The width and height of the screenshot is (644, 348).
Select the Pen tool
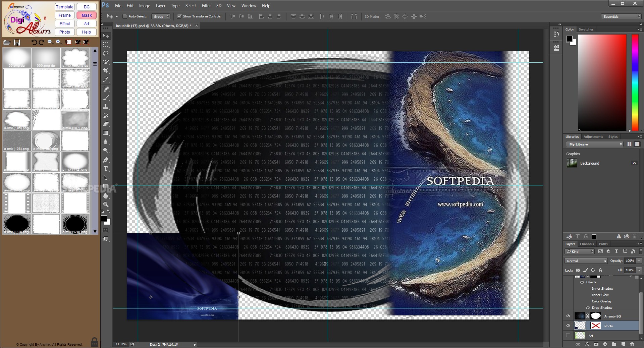(106, 160)
